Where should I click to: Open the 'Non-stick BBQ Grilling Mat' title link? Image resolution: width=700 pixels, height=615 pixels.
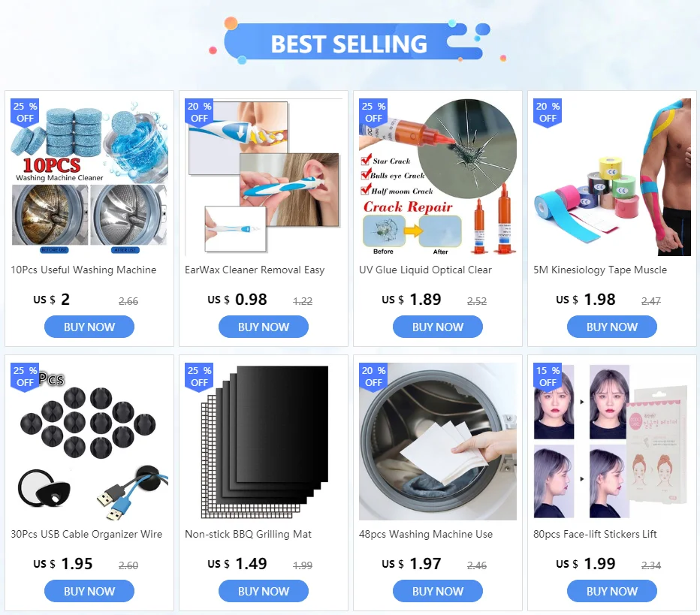tap(248, 534)
